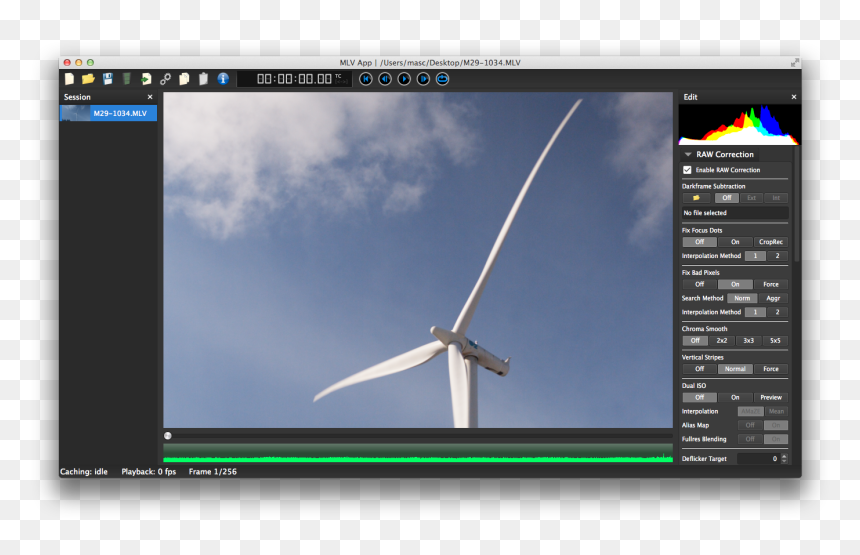Open darkframe file folder button

[697, 198]
